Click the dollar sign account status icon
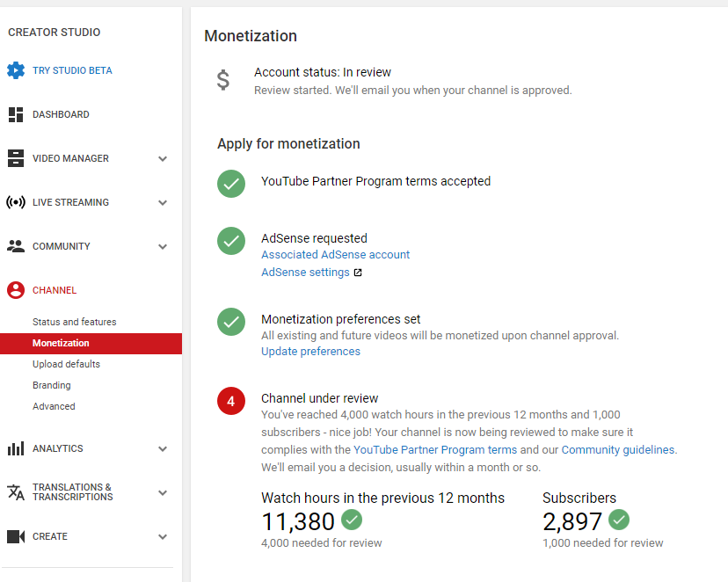728x582 pixels. (x=223, y=80)
